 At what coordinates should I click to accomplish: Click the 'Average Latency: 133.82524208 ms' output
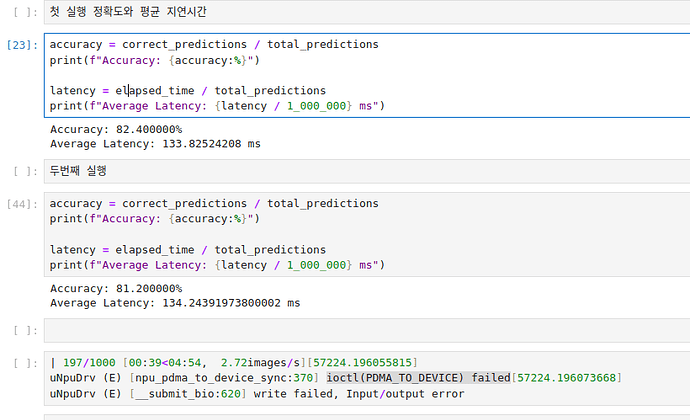pos(155,144)
